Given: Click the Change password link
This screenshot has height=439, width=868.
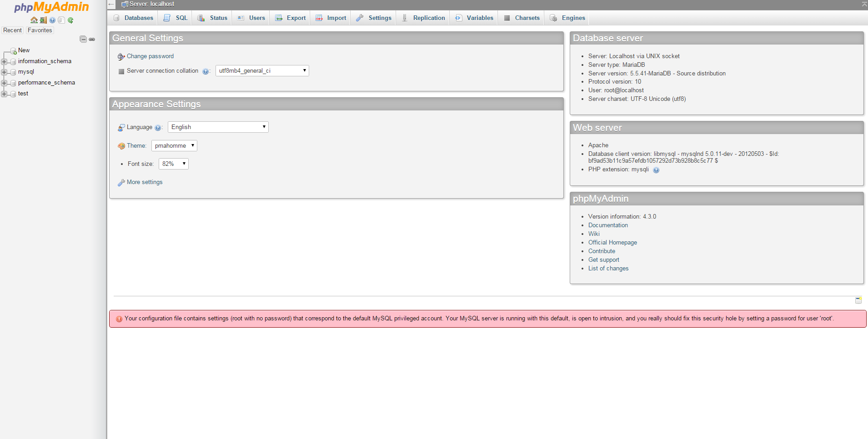Looking at the screenshot, I should click(x=150, y=56).
